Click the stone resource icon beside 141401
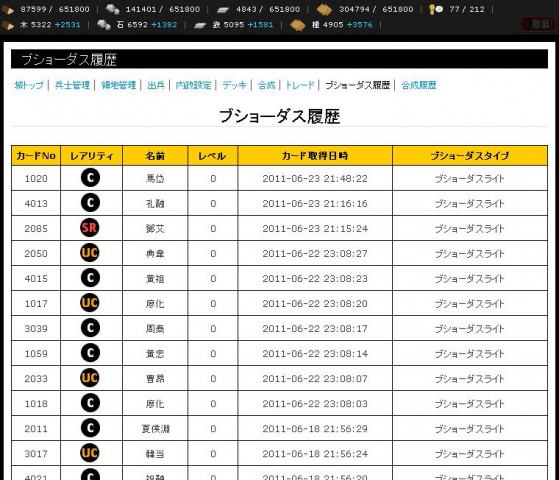The image size is (559, 480). [113, 9]
